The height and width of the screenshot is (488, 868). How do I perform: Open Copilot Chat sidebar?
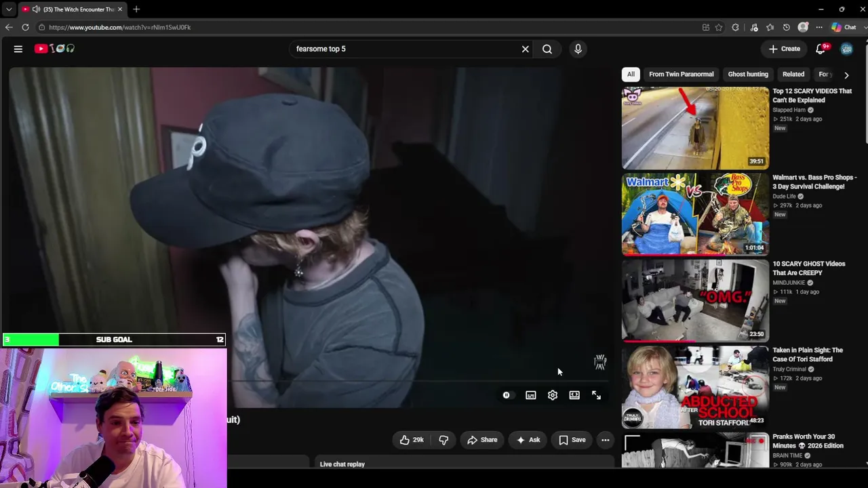(844, 27)
